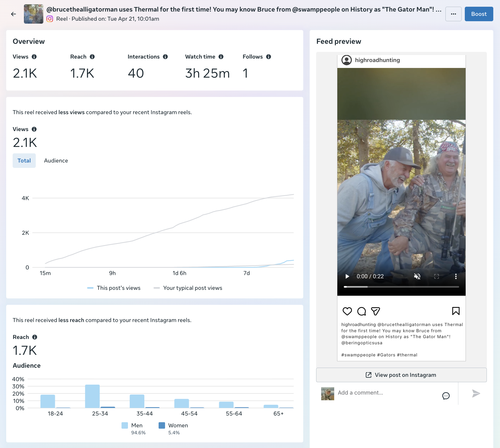
Task: Click the Women legend swatch
Action: [x=162, y=425]
